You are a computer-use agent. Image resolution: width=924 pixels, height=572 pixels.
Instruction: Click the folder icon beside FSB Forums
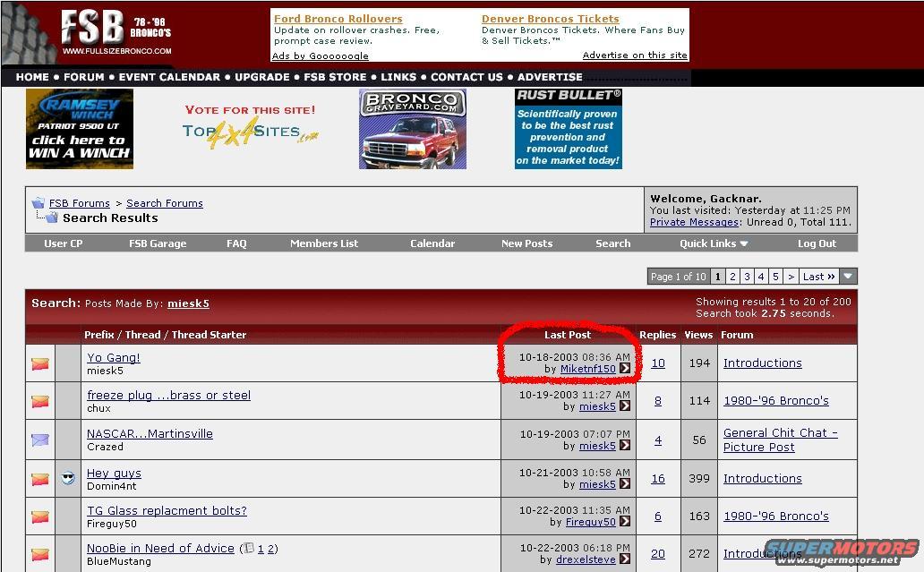[x=38, y=203]
